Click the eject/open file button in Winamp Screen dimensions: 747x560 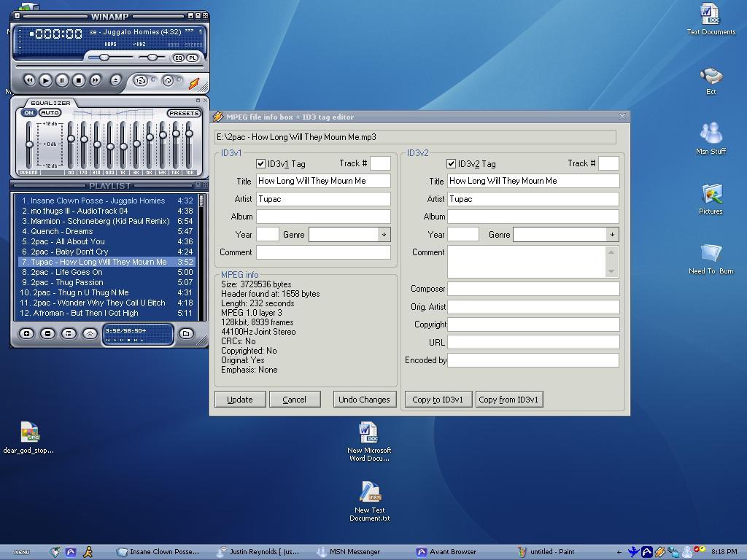point(115,80)
